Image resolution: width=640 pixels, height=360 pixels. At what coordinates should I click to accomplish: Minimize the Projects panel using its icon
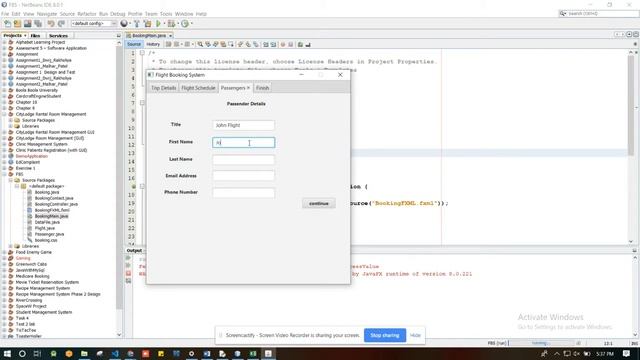point(119,36)
